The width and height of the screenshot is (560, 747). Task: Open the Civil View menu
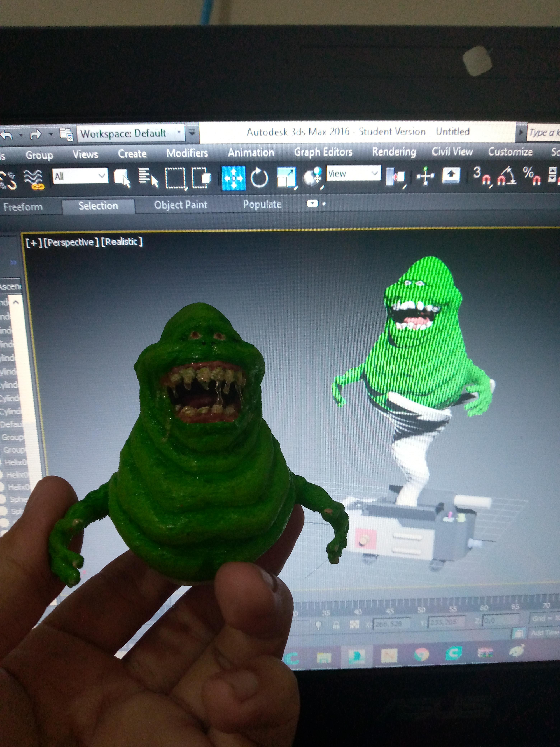click(452, 151)
